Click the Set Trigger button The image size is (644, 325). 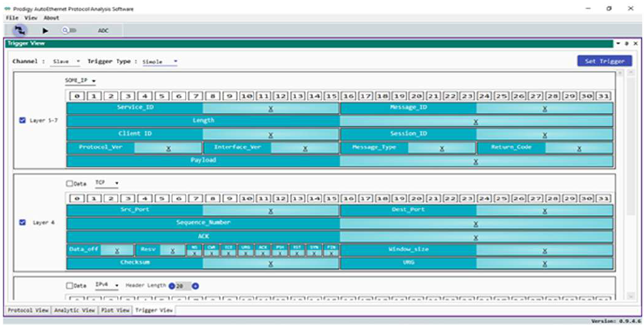pyautogui.click(x=604, y=61)
